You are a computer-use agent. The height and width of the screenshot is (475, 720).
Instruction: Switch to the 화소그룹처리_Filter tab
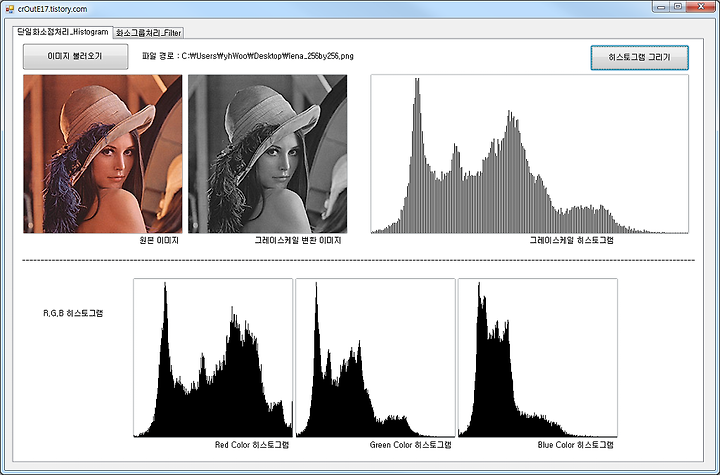point(148,33)
